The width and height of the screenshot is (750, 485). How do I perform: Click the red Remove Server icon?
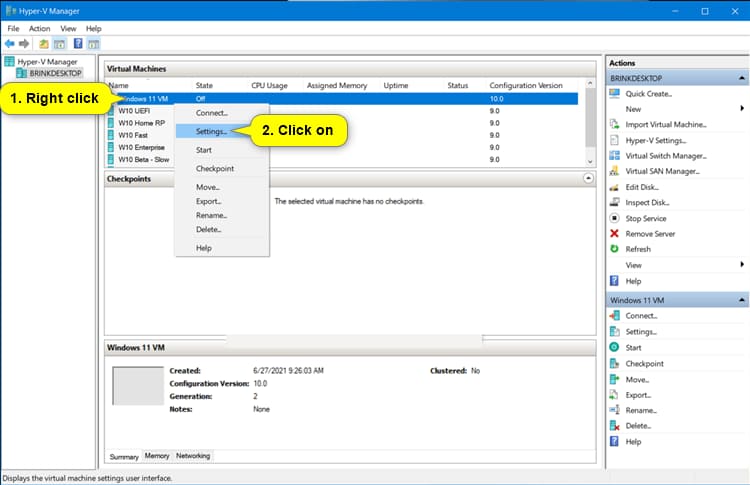616,233
